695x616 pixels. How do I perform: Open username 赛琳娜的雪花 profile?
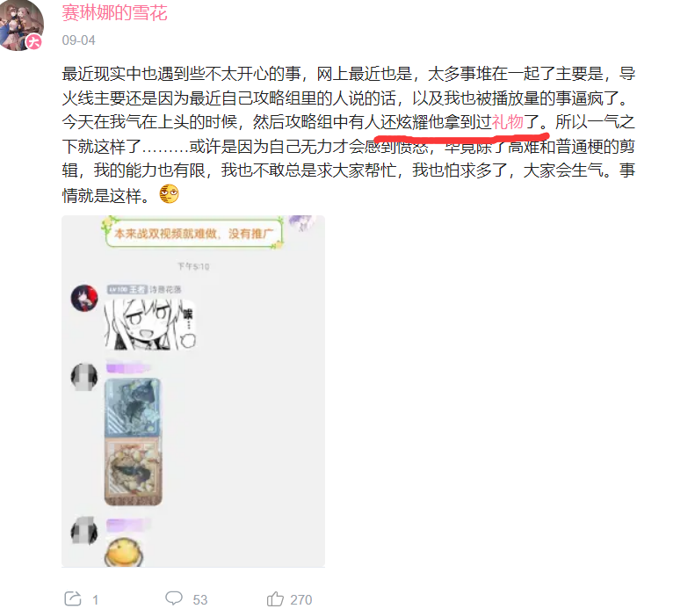click(x=115, y=13)
